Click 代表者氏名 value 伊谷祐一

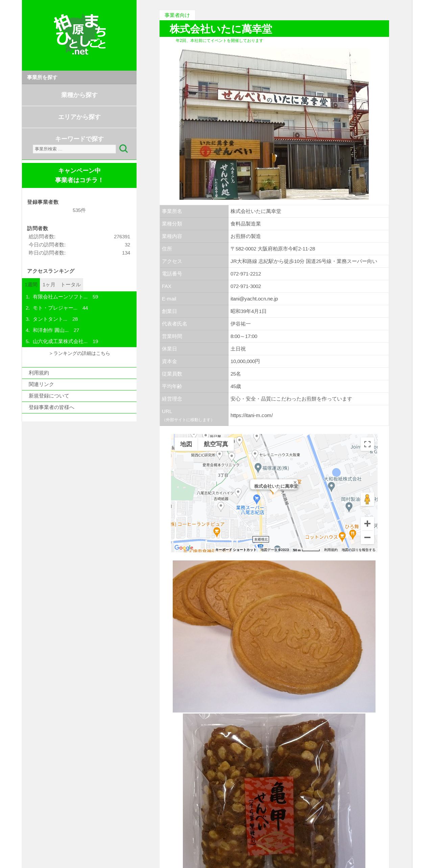point(241,324)
